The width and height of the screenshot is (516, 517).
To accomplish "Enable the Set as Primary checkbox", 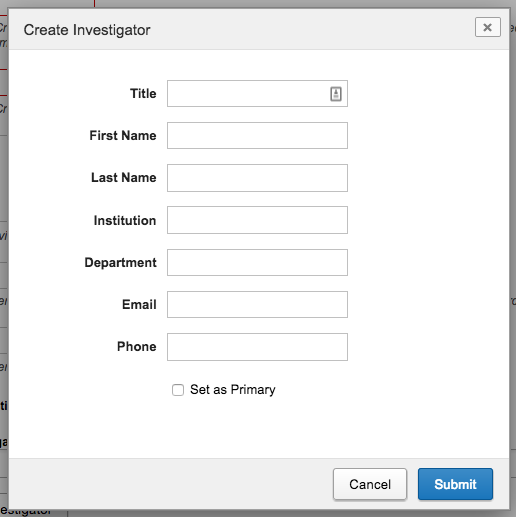I will [178, 390].
